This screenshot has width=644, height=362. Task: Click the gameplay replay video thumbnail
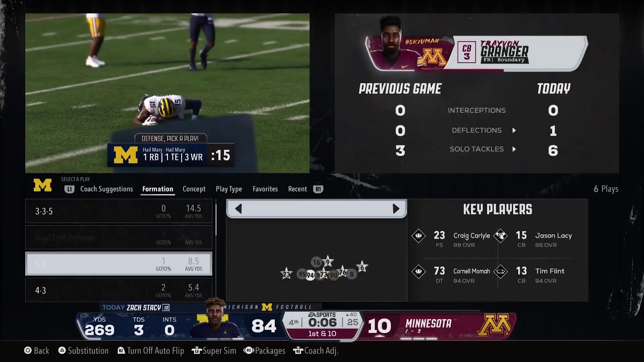pos(168,93)
